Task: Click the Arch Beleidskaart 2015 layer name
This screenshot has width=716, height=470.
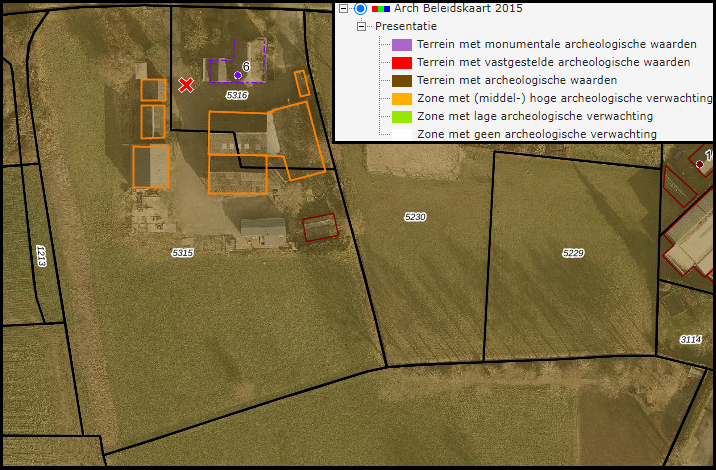Action: click(443, 8)
